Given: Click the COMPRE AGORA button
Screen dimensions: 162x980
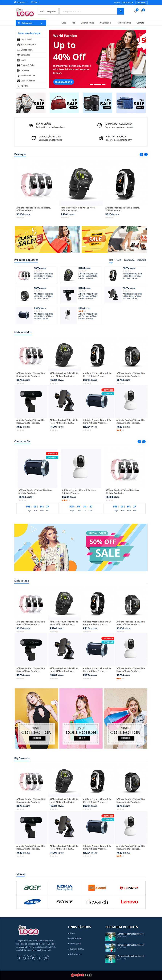Looking at the screenshot, I should point(63,82).
